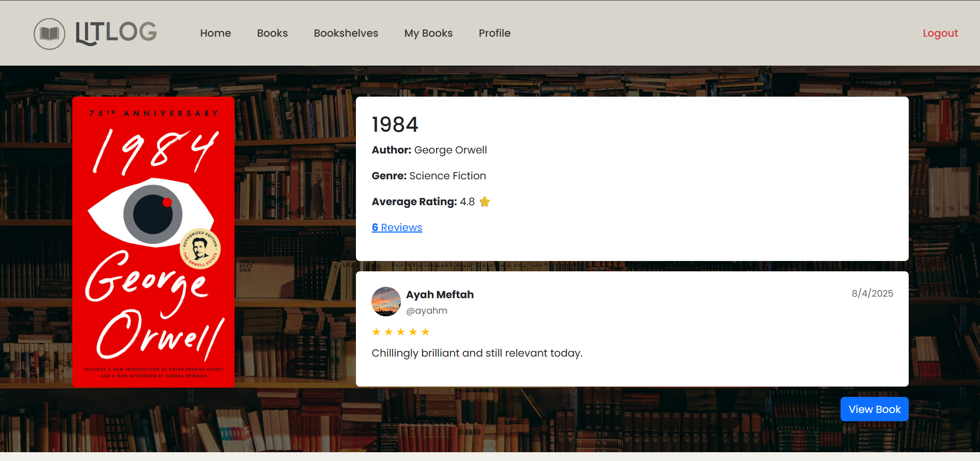Viewport: 980px width, 461px height.
Task: Click Ayah Meftah's sunset profile avatar
Action: [386, 301]
